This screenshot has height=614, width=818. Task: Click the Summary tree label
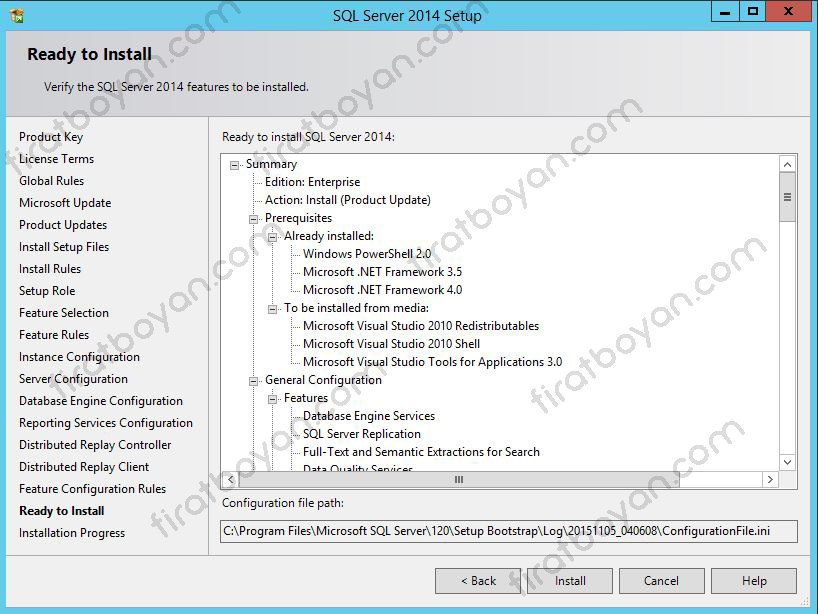click(271, 164)
